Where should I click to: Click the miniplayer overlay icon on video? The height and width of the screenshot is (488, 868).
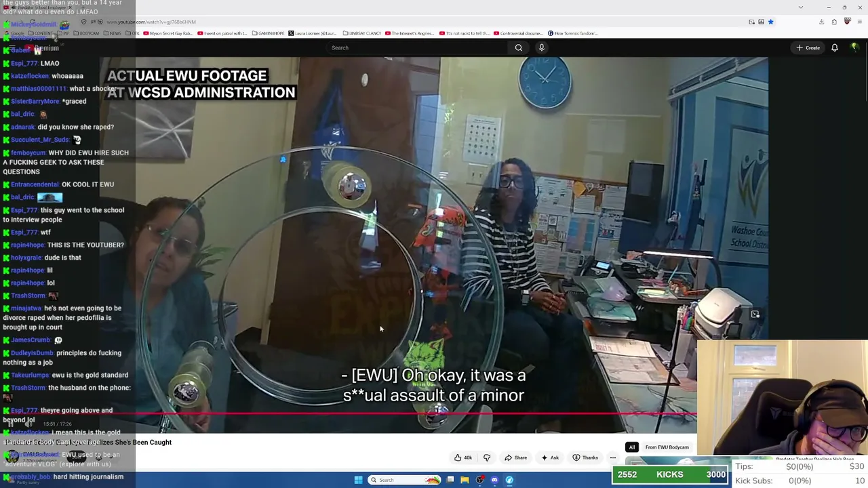pos(755,314)
